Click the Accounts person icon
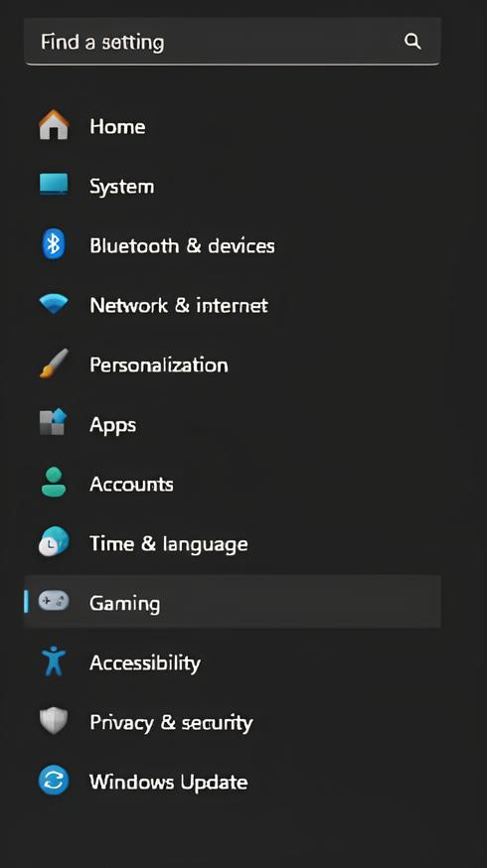 (x=54, y=482)
